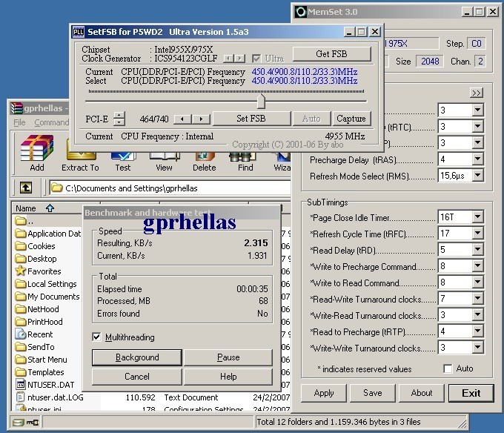Open the Write-Write Turnaround clocks dropdown
Viewport: 504px width, 433px height.
pos(477,348)
